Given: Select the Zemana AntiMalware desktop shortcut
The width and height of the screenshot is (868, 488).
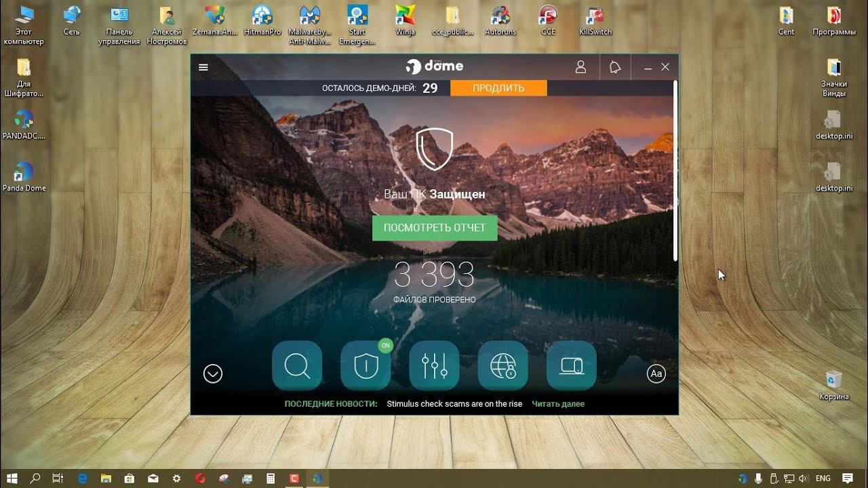Looking at the screenshot, I should [214, 21].
